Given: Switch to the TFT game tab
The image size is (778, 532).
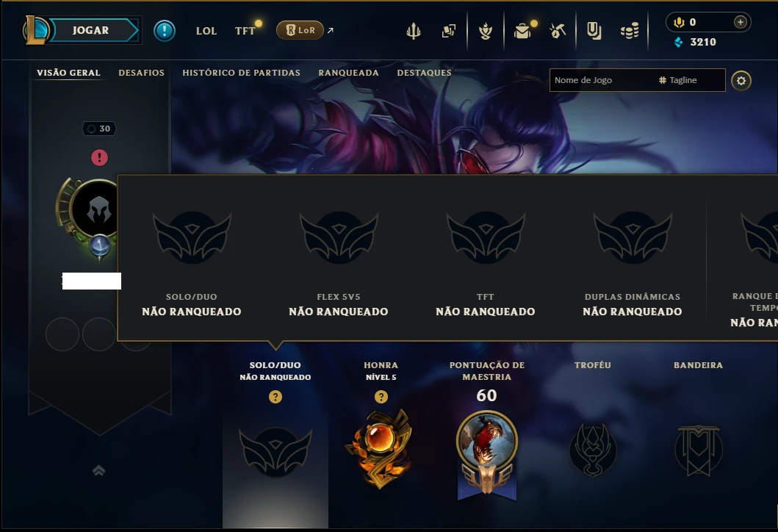Looking at the screenshot, I should [x=245, y=31].
